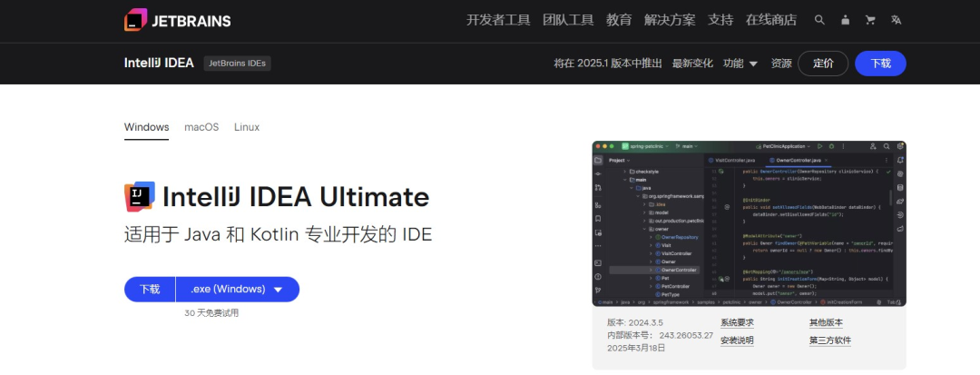Switch to the Linux tab
Viewport: 980px width, 375px height.
point(247,127)
